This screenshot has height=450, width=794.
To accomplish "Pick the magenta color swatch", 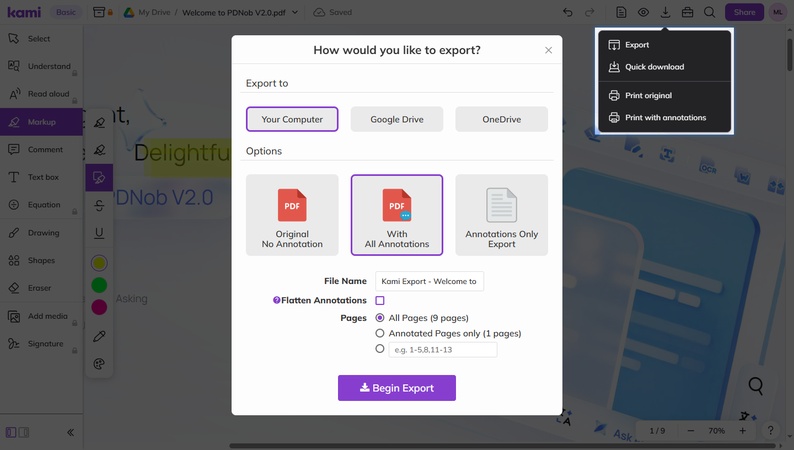I will pos(99,307).
